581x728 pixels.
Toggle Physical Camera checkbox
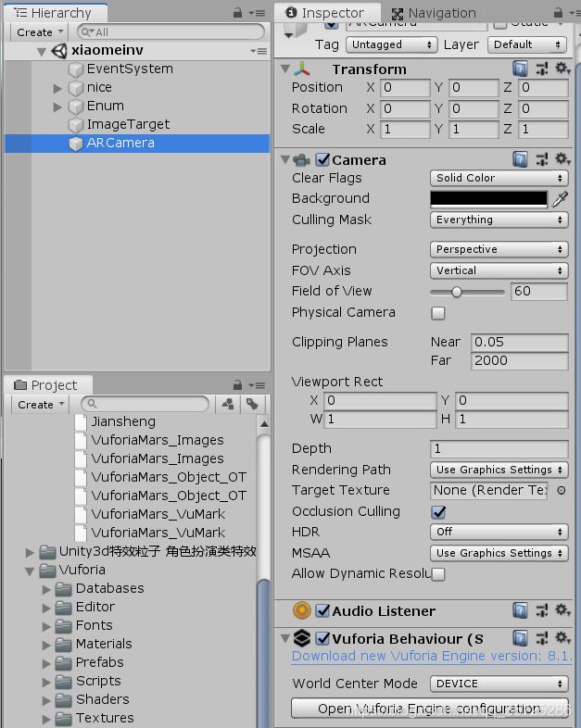click(437, 313)
